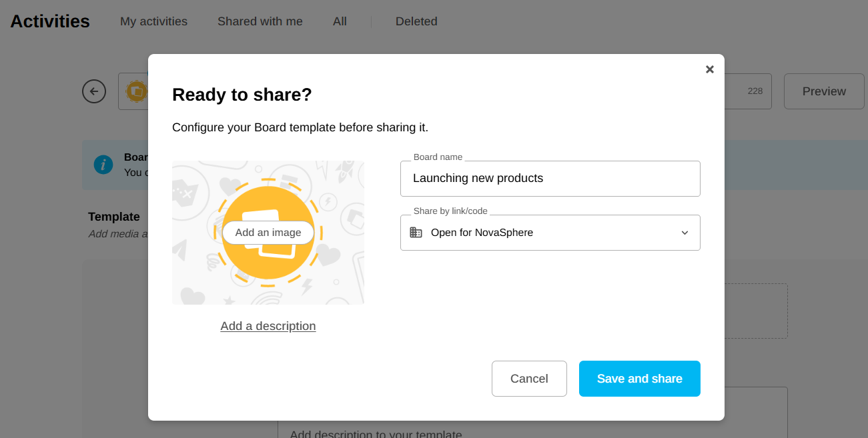Screen dimensions: 868x438
Task: Click the Add an image button
Action: pyautogui.click(x=268, y=233)
